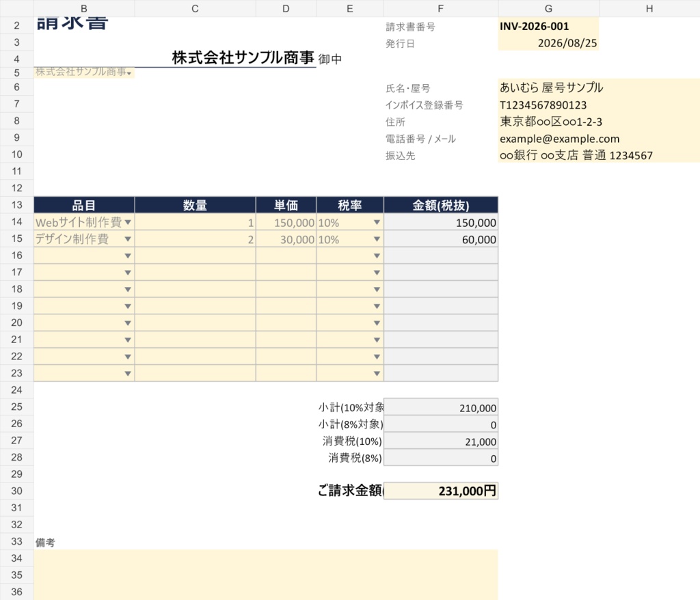Screen dimensions: 700x600
Task: Open tax rate dropdown in row 18
Action: pos(377,290)
